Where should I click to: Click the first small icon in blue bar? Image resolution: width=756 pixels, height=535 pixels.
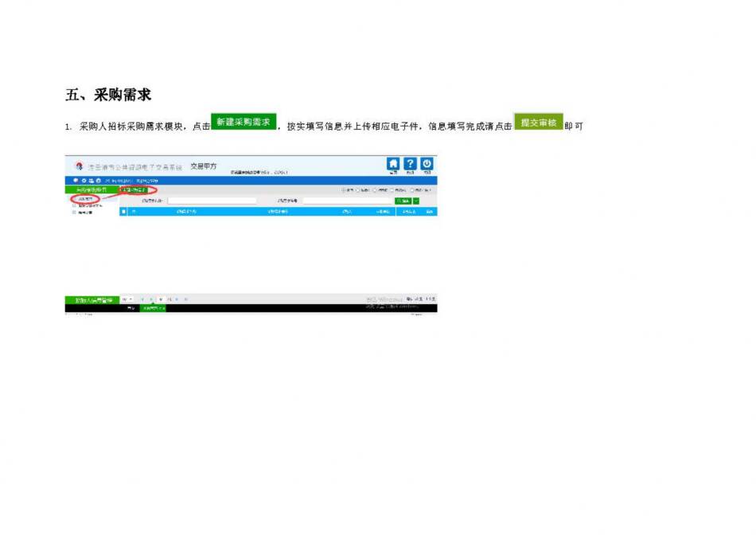coord(76,181)
